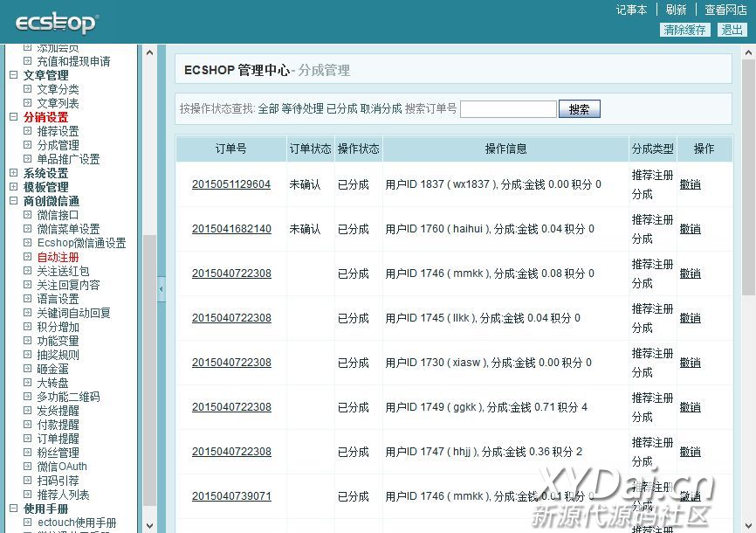
Task: Open the 记事本 header link
Action: click(631, 10)
